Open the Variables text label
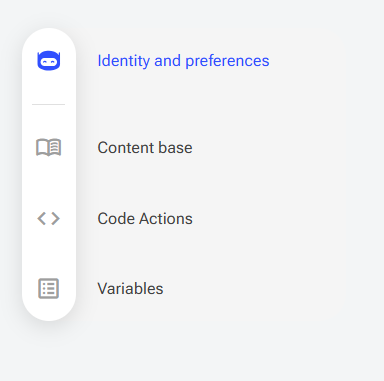 (130, 289)
